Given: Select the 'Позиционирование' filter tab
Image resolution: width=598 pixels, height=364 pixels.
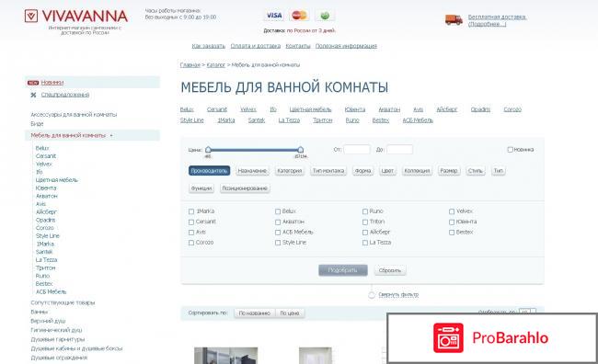Looking at the screenshot, I should (x=245, y=188).
